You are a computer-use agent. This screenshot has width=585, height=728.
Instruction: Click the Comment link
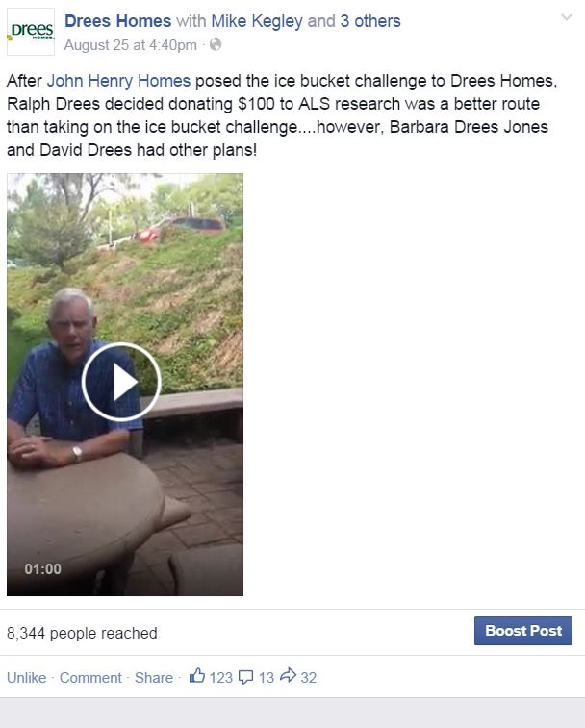tap(90, 678)
